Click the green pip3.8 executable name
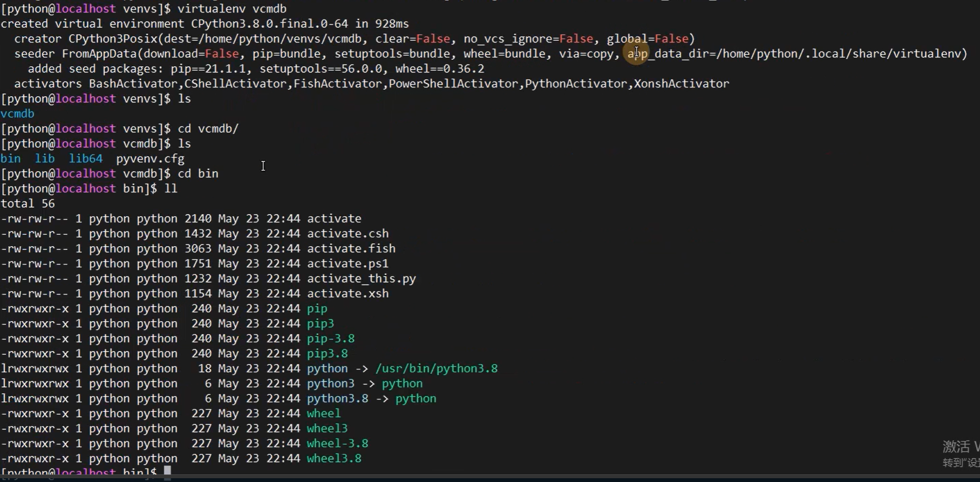This screenshot has height=482, width=980. [x=327, y=354]
